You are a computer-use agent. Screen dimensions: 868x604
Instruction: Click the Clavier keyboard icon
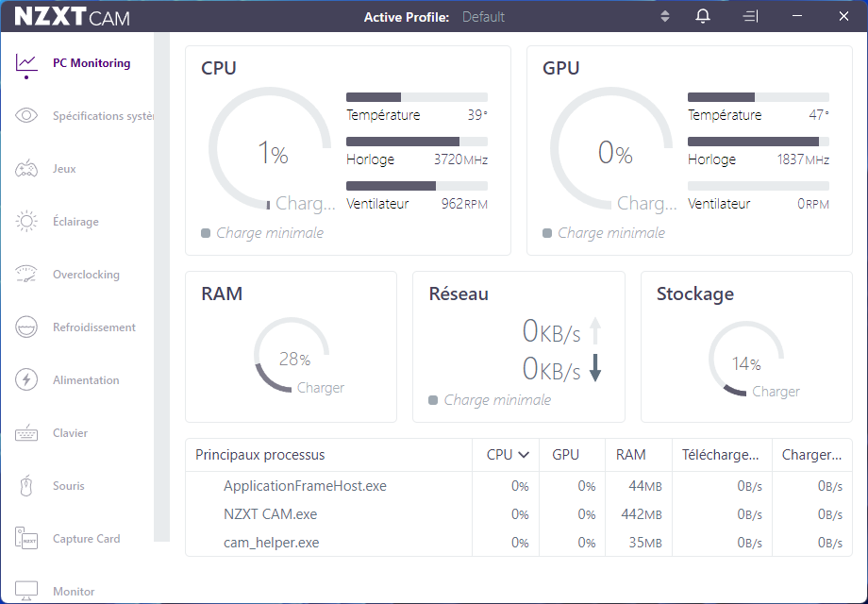(26, 433)
